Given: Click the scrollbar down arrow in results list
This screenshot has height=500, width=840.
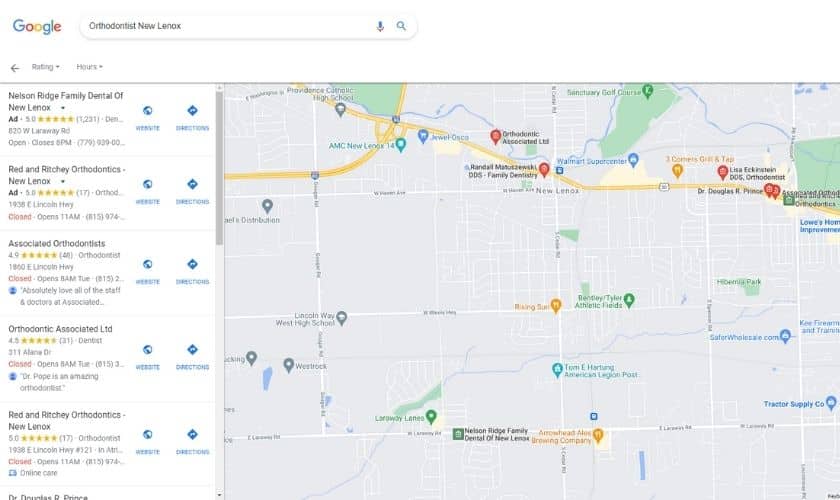Looking at the screenshot, I should (x=219, y=495).
